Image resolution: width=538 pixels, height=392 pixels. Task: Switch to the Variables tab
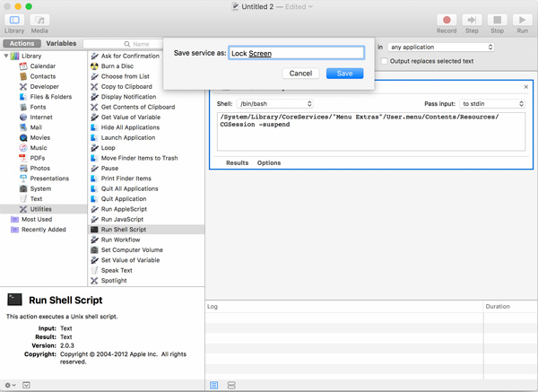61,44
